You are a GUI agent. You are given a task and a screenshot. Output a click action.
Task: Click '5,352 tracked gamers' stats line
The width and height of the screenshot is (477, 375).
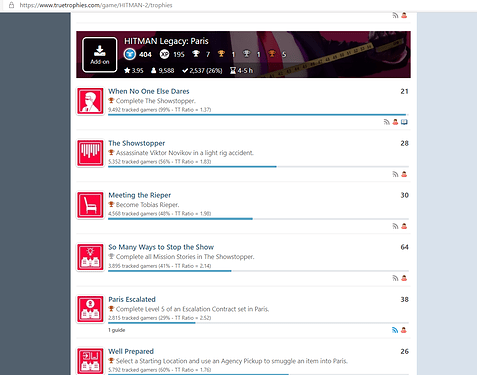(159, 162)
